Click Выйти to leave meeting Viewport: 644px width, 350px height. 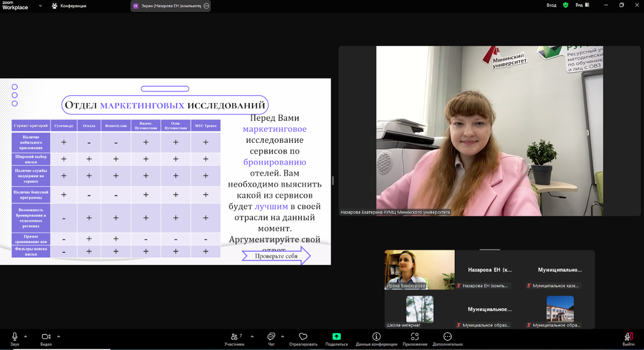[x=628, y=339]
